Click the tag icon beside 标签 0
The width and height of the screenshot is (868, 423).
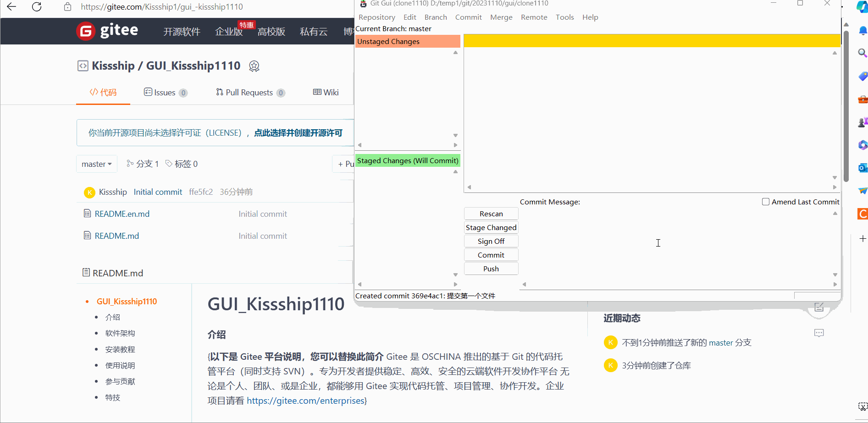(x=169, y=164)
